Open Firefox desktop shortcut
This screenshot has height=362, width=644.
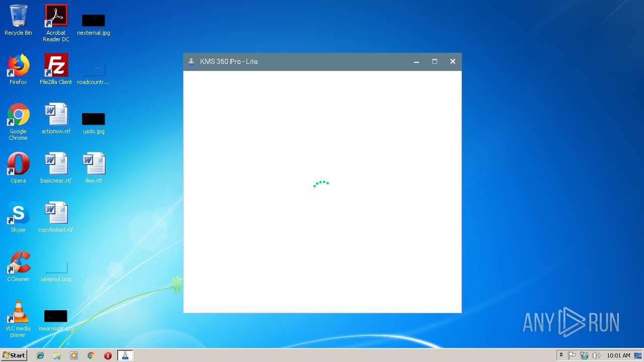(x=18, y=69)
